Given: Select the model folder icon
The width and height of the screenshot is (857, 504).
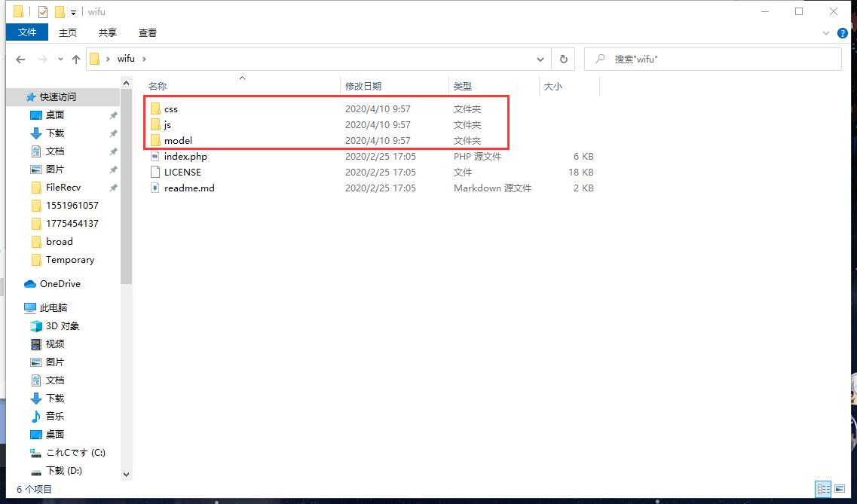Looking at the screenshot, I should point(156,140).
